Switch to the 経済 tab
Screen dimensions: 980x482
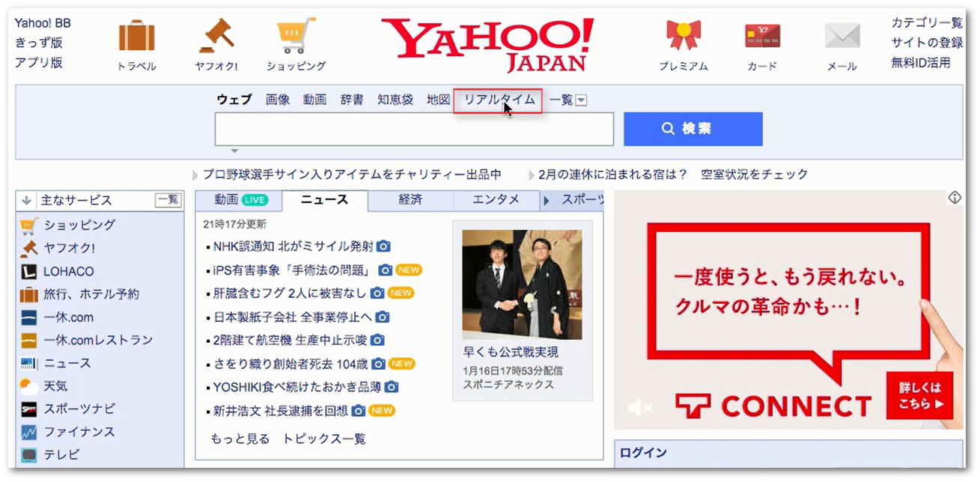pos(410,200)
